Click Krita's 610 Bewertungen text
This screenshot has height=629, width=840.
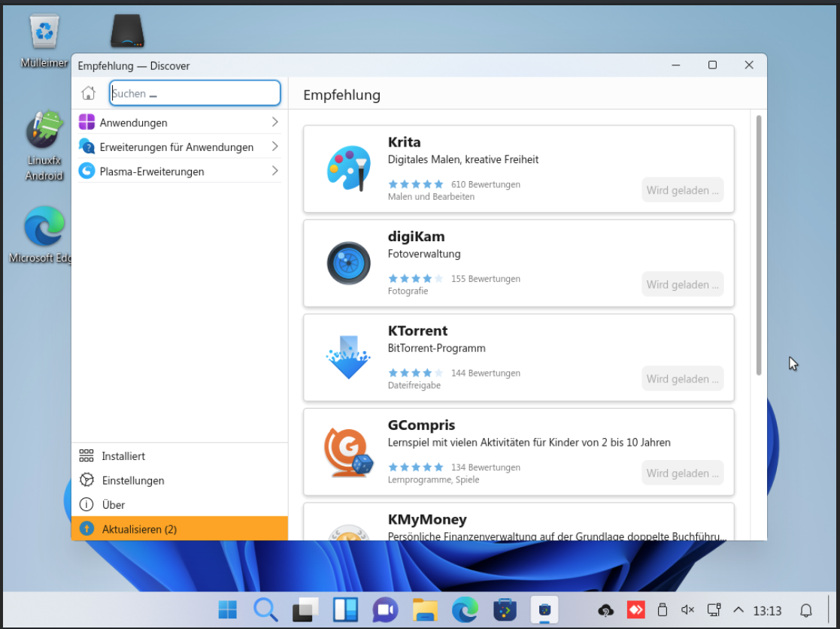[x=486, y=184]
